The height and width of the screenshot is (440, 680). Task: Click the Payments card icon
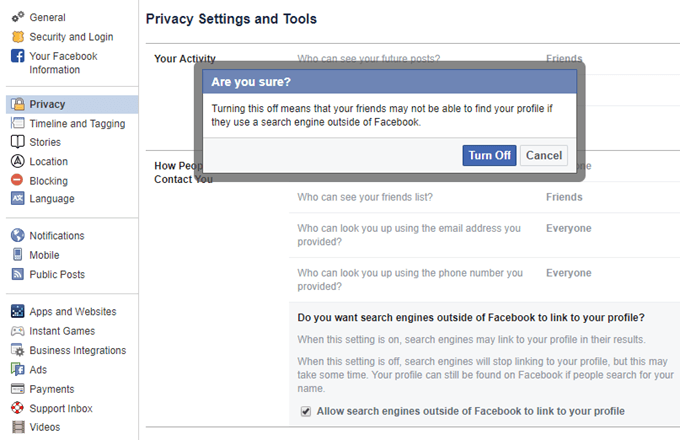point(17,389)
